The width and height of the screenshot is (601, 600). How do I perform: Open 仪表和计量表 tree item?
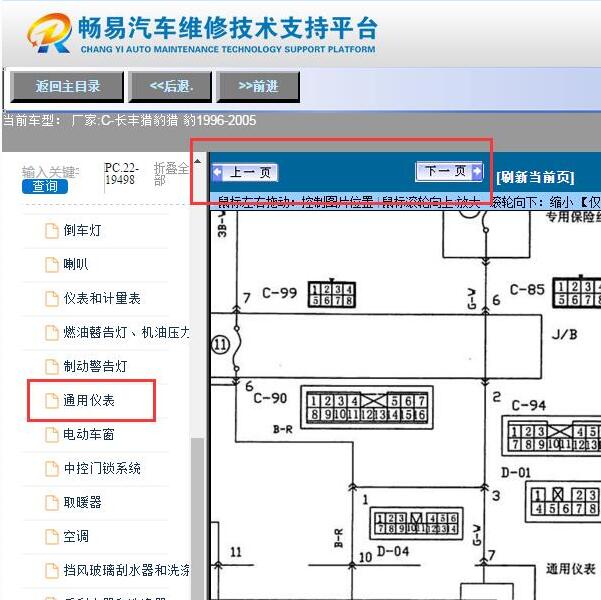pos(102,298)
